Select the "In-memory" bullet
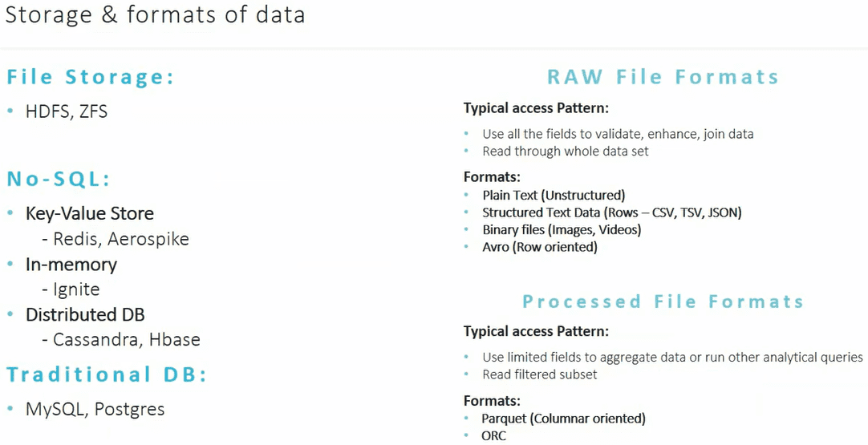The image size is (868, 445). pos(71,265)
